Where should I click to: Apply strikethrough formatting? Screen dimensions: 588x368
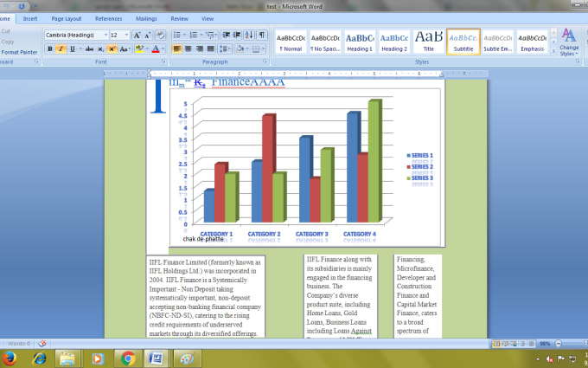pyautogui.click(x=89, y=48)
